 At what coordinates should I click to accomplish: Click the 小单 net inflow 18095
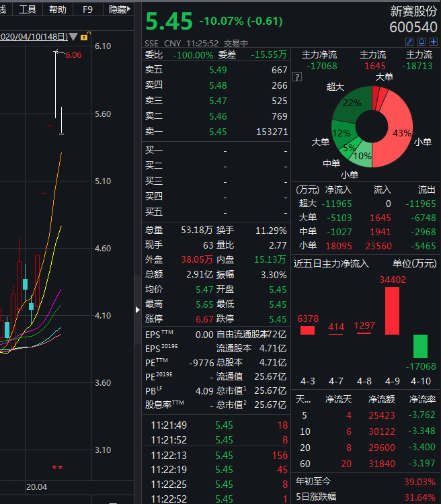[339, 246]
